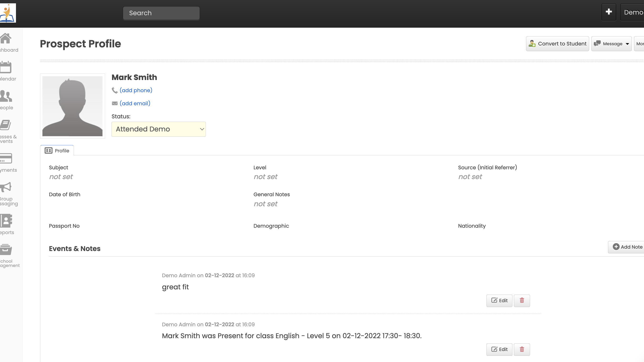Open Classes & Events book icon

[5, 125]
